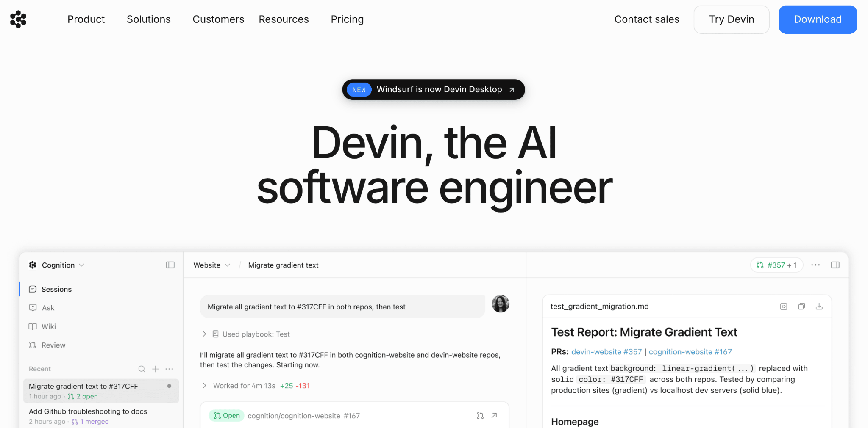Search recent sessions with magnifier icon
Screen dimensions: 868x428
click(142, 369)
